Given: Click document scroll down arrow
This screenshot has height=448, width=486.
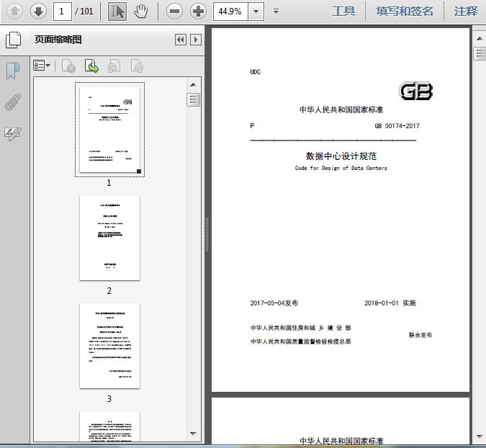Looking at the screenshot, I should coord(480,436).
